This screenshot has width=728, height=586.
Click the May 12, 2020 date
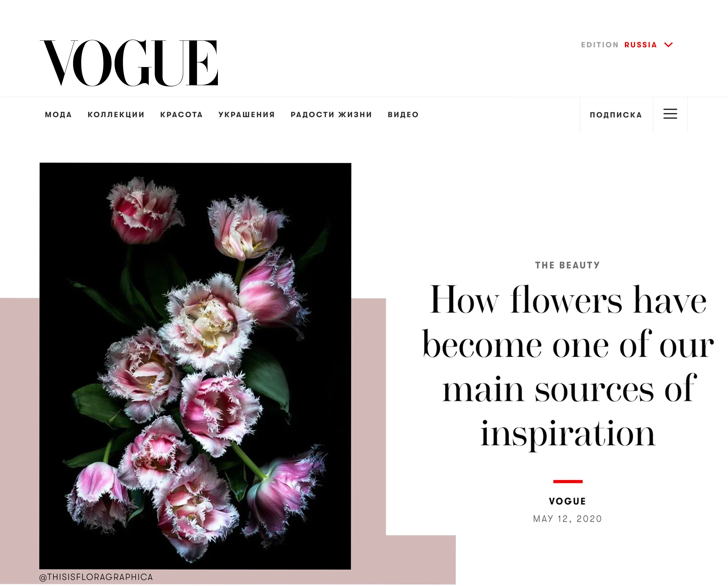click(567, 519)
